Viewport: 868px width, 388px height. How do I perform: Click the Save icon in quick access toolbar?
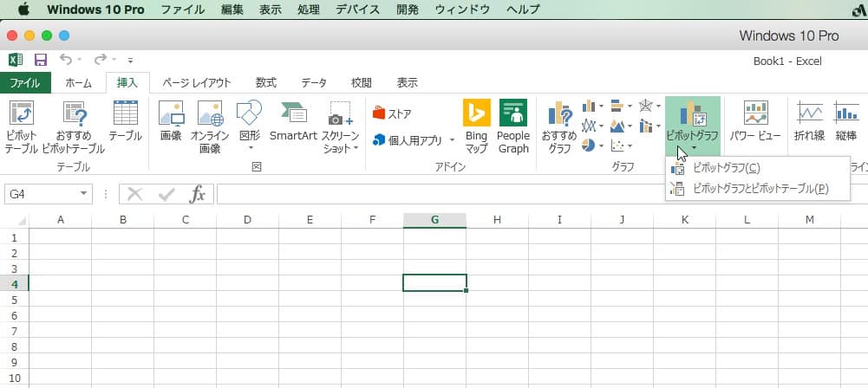pos(40,60)
